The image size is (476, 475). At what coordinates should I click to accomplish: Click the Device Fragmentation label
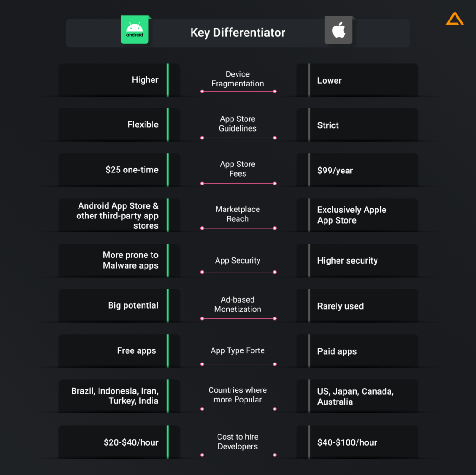tap(238, 79)
